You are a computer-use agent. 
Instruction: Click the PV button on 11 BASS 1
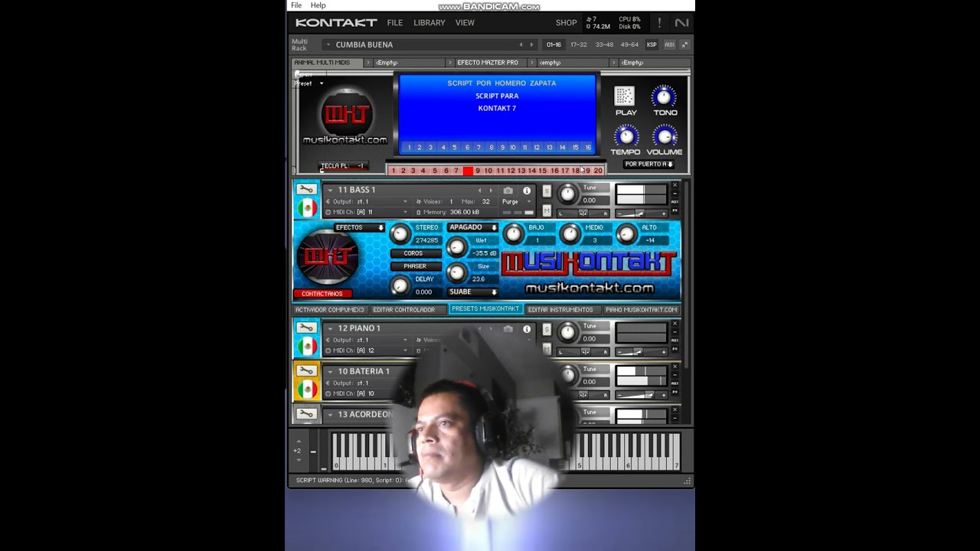675,210
